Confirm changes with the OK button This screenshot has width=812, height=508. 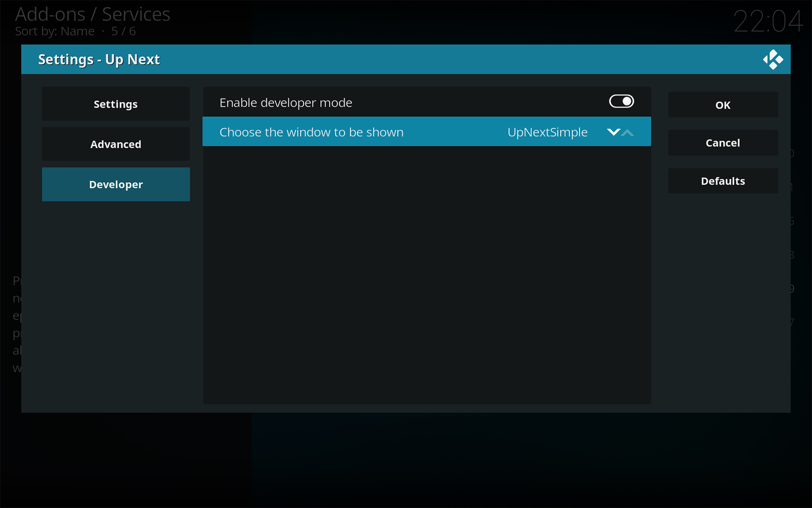pyautogui.click(x=723, y=105)
